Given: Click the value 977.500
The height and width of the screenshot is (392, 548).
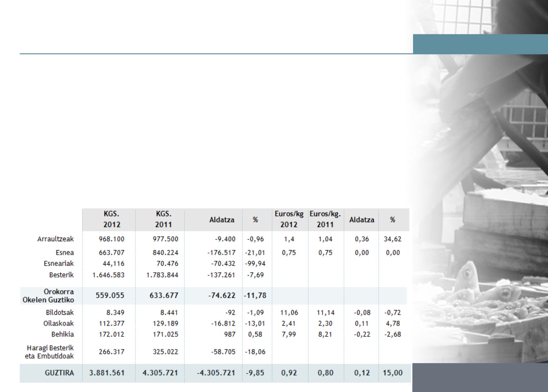Looking at the screenshot, I should 165,239.
